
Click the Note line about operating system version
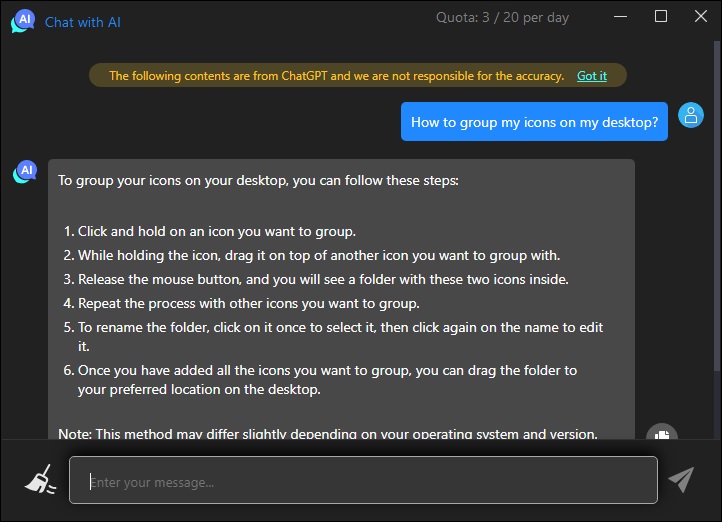328,433
